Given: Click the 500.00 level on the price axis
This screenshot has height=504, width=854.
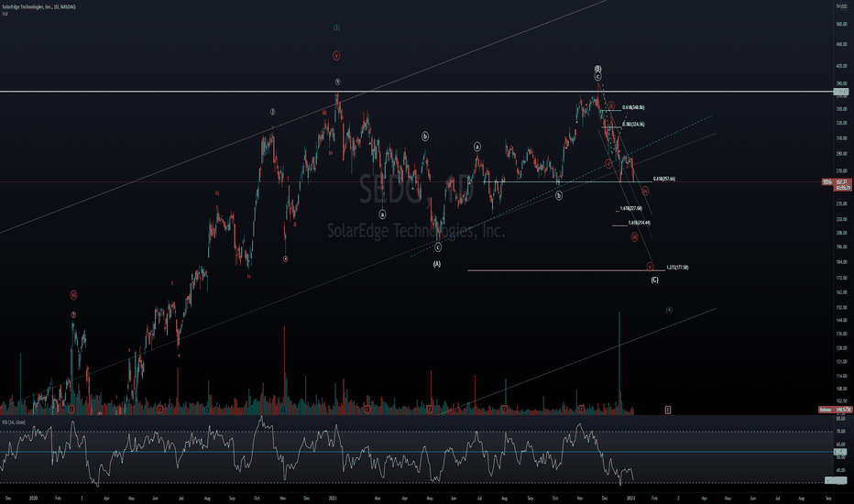Looking at the screenshot, I should pos(841,24).
